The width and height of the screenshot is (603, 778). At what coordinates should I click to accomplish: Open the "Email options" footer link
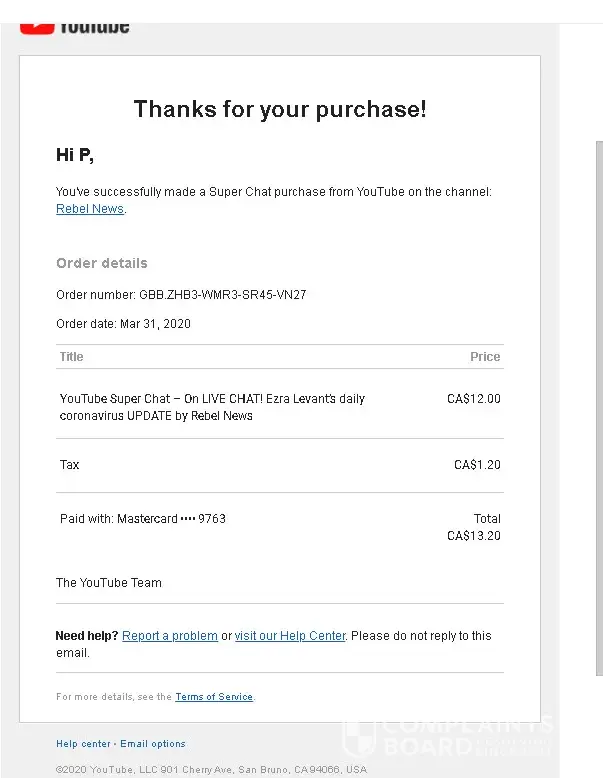coord(153,744)
